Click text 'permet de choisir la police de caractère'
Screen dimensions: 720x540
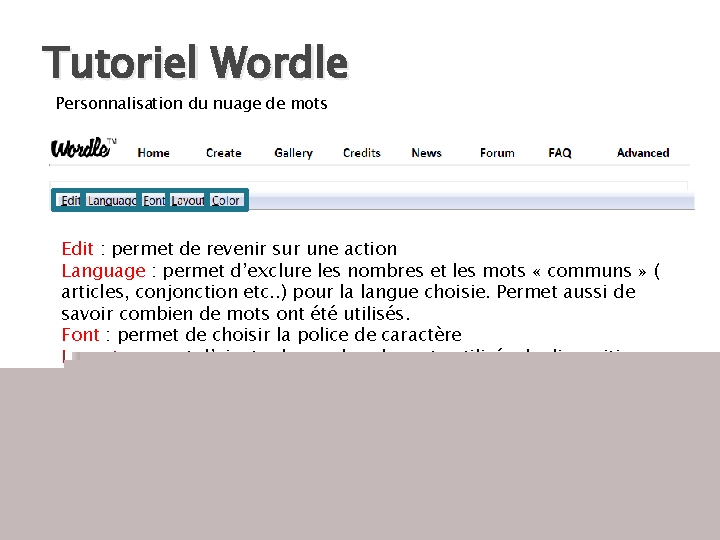pyautogui.click(x=290, y=335)
